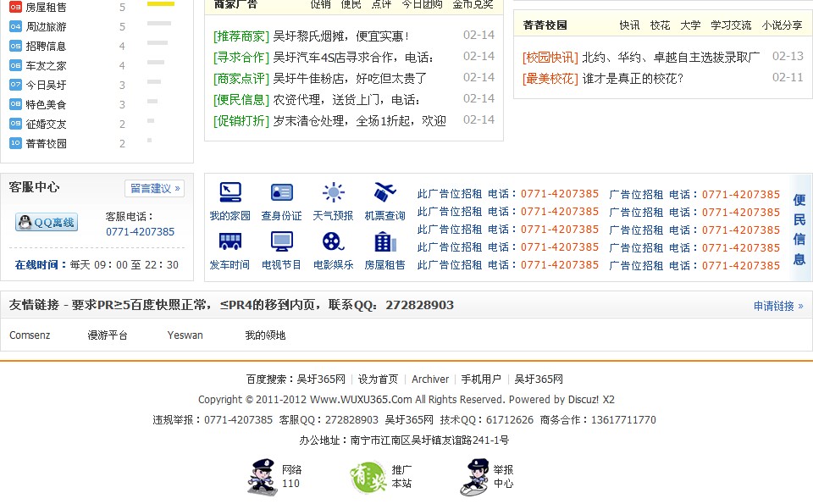The image size is (813, 504).
Task: Click the 04 rank badge for 周边旅游
Action: 15,26
